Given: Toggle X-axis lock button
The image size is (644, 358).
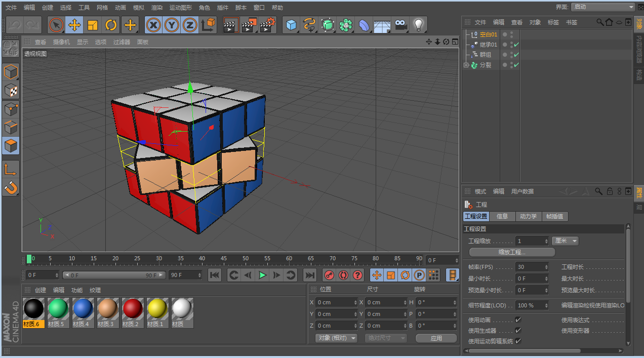Looking at the screenshot, I should point(154,25).
